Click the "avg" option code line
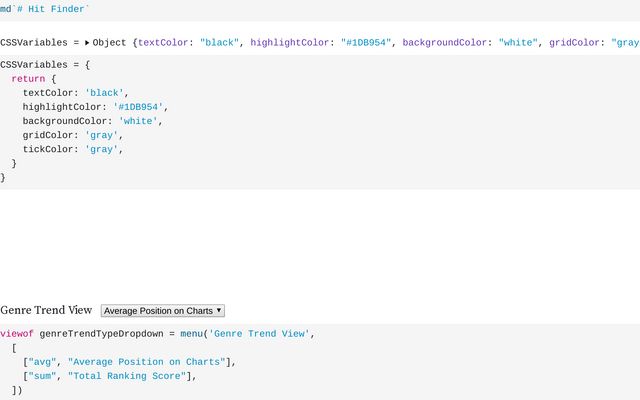 [129, 362]
